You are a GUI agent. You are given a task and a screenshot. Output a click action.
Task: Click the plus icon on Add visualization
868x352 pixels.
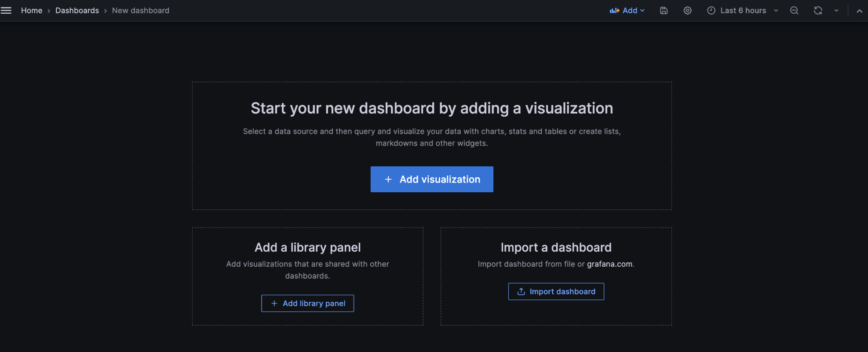click(388, 180)
